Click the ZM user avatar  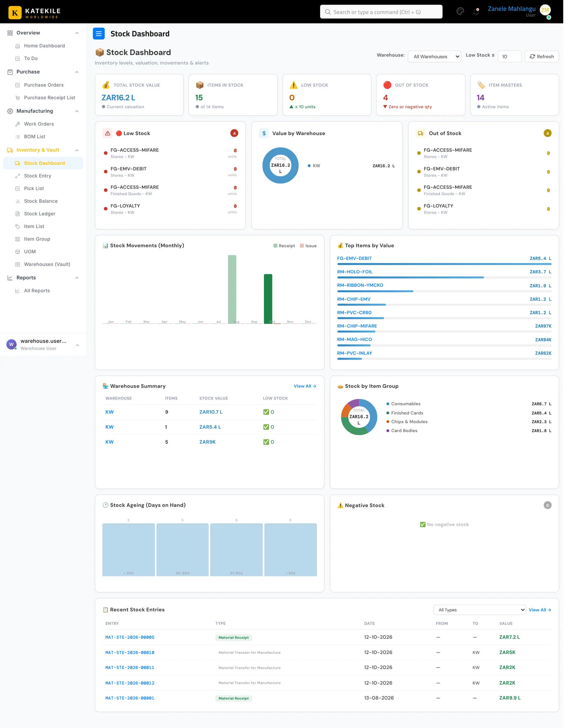[x=545, y=10]
